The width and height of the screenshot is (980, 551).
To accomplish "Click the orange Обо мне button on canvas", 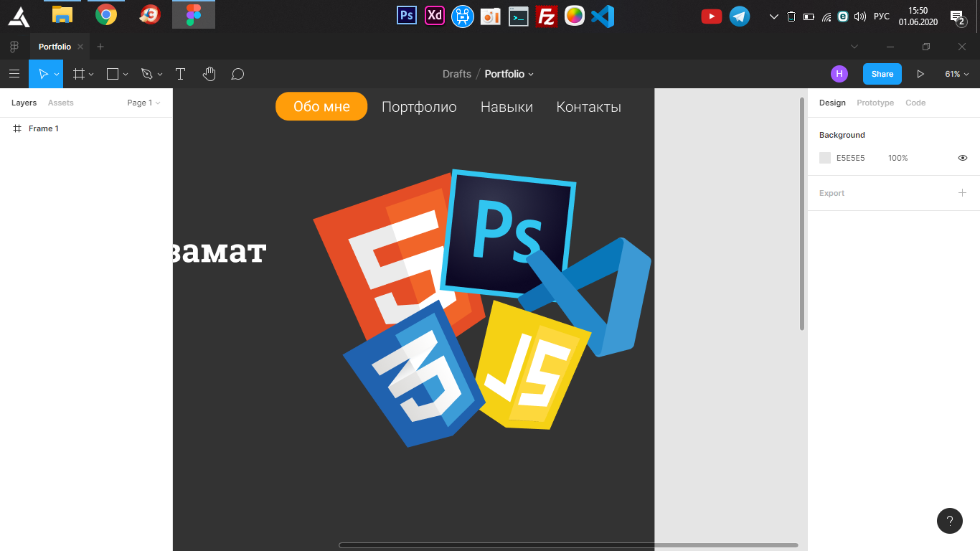I will pyautogui.click(x=321, y=106).
